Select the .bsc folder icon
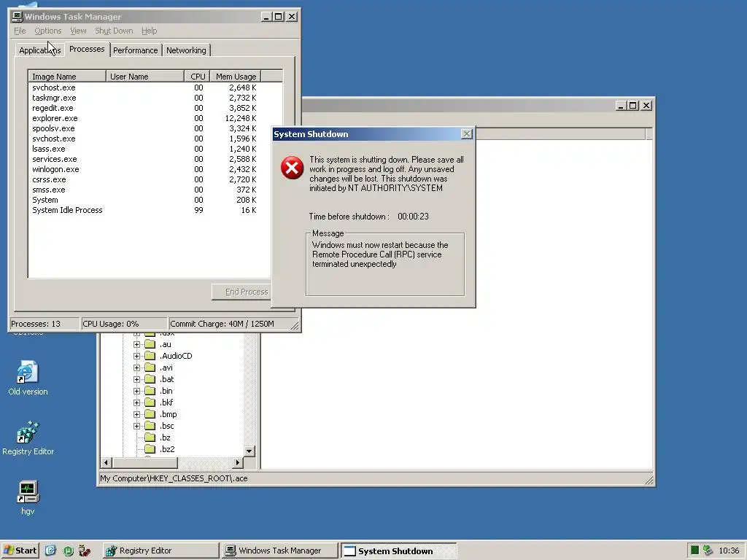Viewport: 747px width, 560px height. (150, 426)
